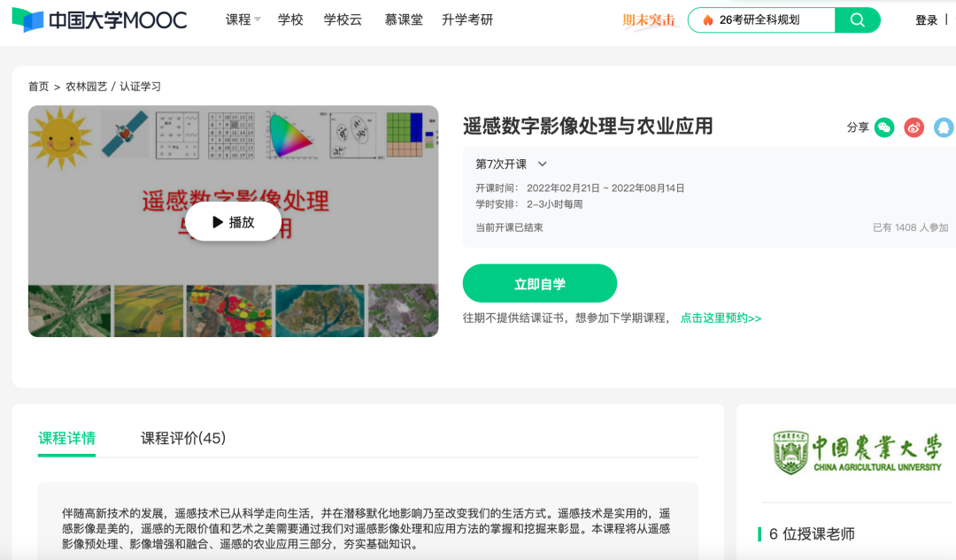The width and height of the screenshot is (956, 560).
Task: Go to 首页 breadcrumb link
Action: (38, 87)
